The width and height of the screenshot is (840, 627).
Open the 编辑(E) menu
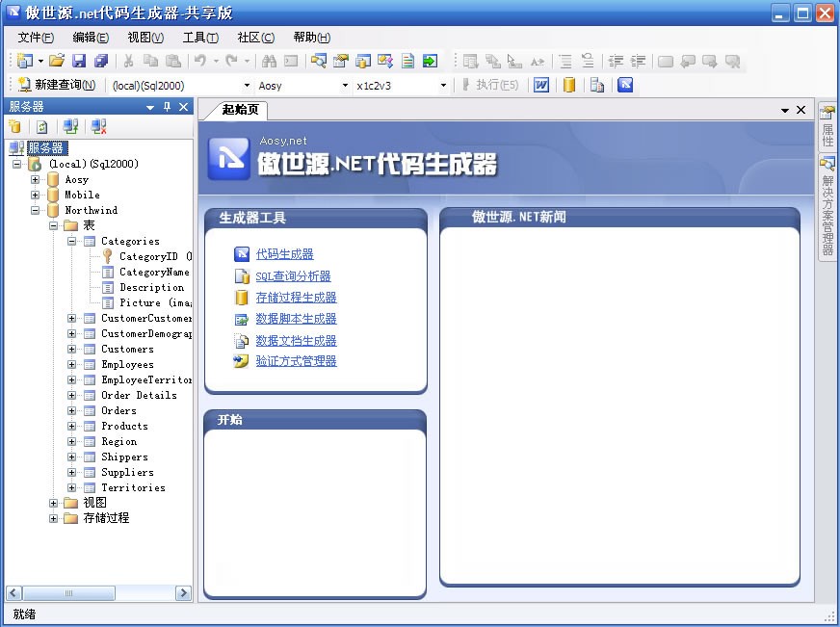tap(91, 38)
